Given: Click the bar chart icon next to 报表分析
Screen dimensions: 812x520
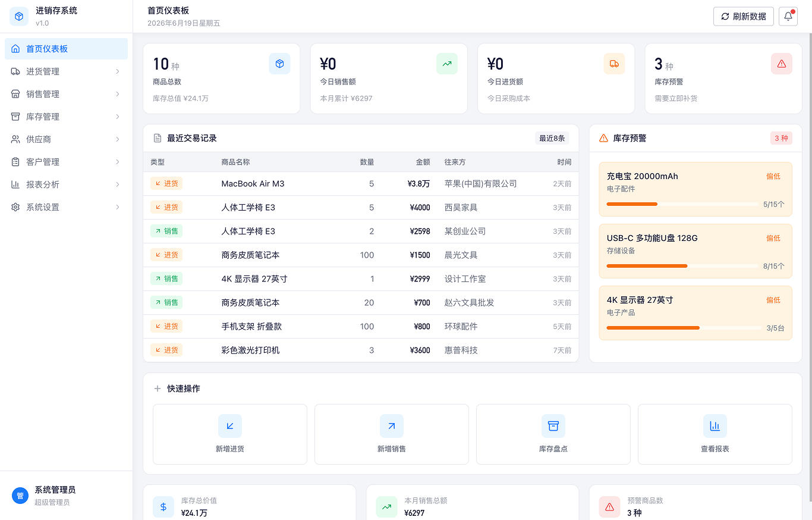Looking at the screenshot, I should pos(15,184).
